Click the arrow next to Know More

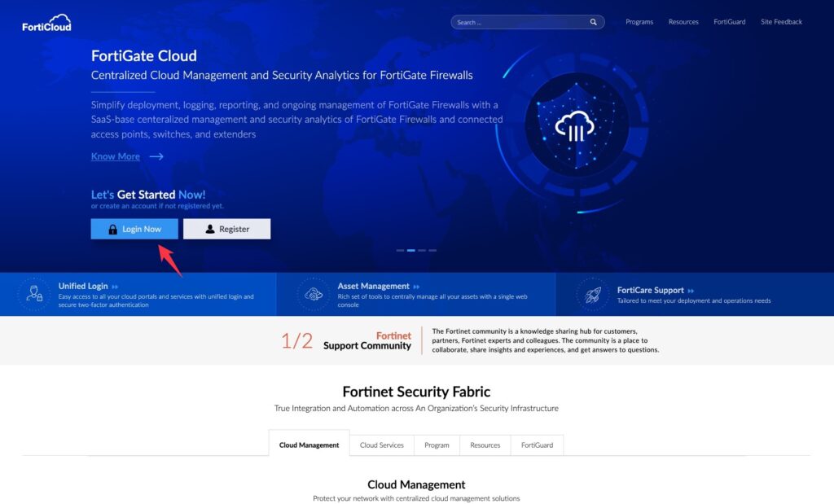point(156,156)
